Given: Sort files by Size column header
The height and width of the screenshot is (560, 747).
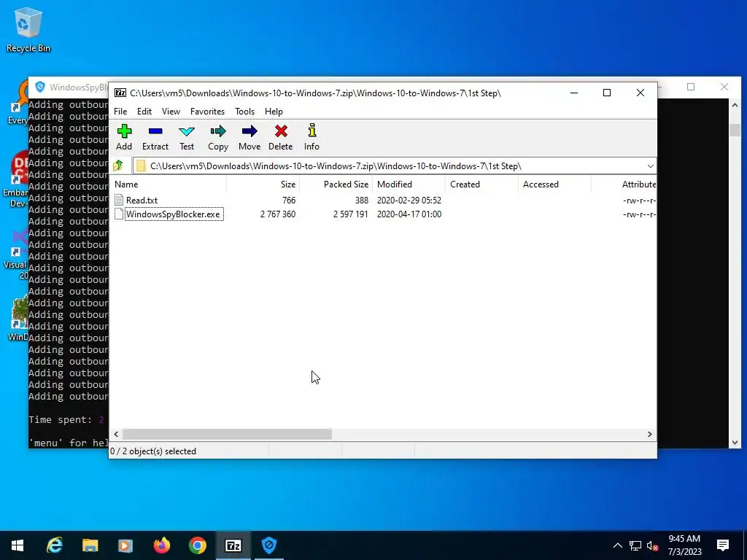Looking at the screenshot, I should tap(263, 184).
